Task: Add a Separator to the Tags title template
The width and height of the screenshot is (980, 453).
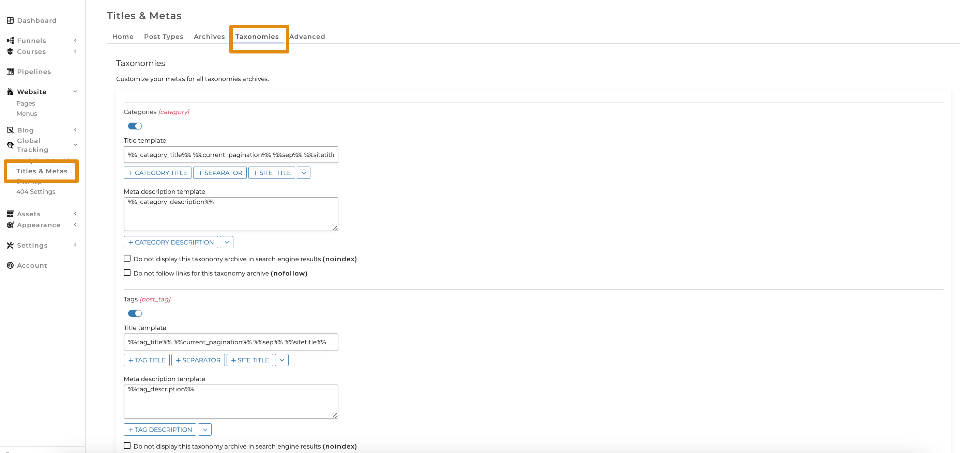Action: [198, 360]
